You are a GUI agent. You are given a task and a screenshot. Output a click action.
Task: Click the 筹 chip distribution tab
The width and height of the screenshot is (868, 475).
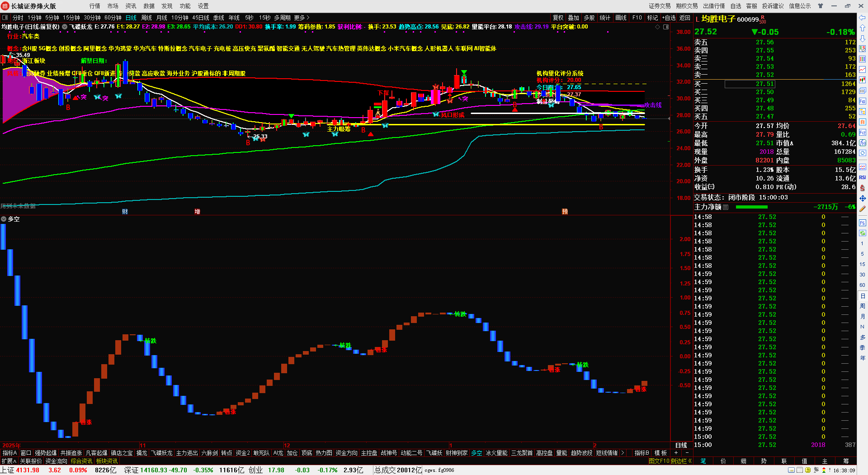pyautogui.click(x=846, y=461)
